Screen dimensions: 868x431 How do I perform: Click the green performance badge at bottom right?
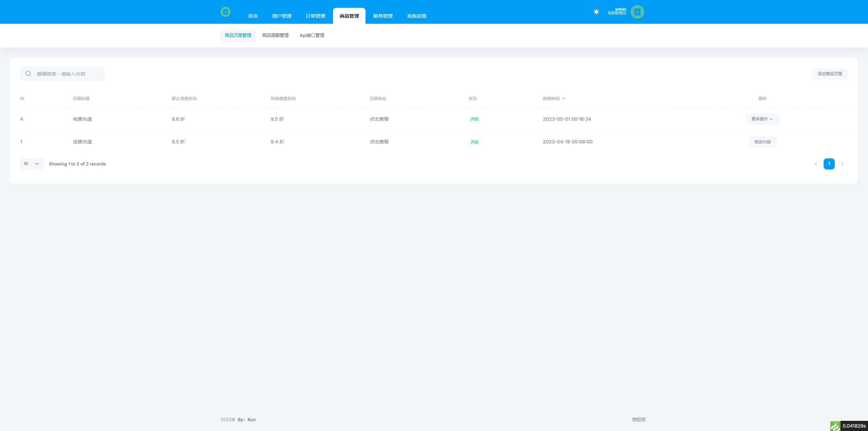(835, 426)
